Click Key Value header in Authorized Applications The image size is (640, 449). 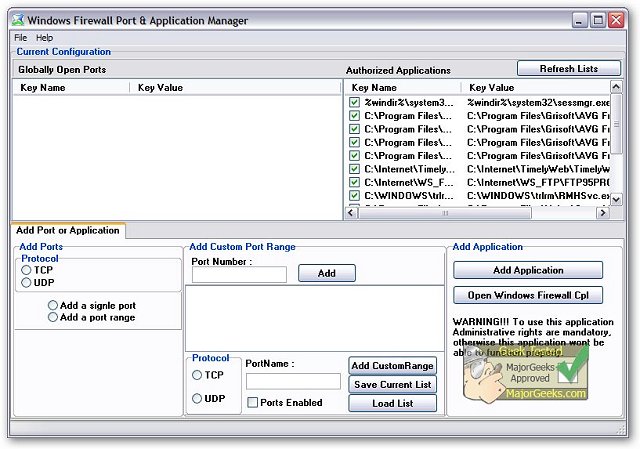click(536, 87)
